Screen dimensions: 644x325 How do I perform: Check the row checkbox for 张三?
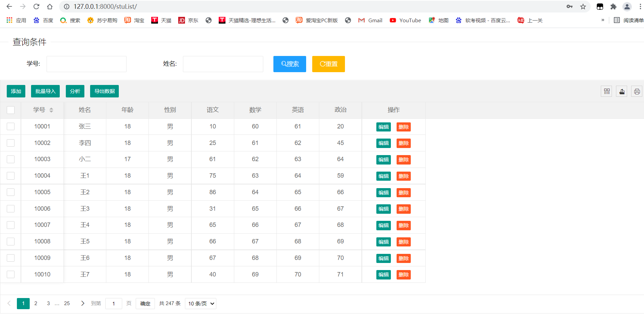(x=11, y=126)
